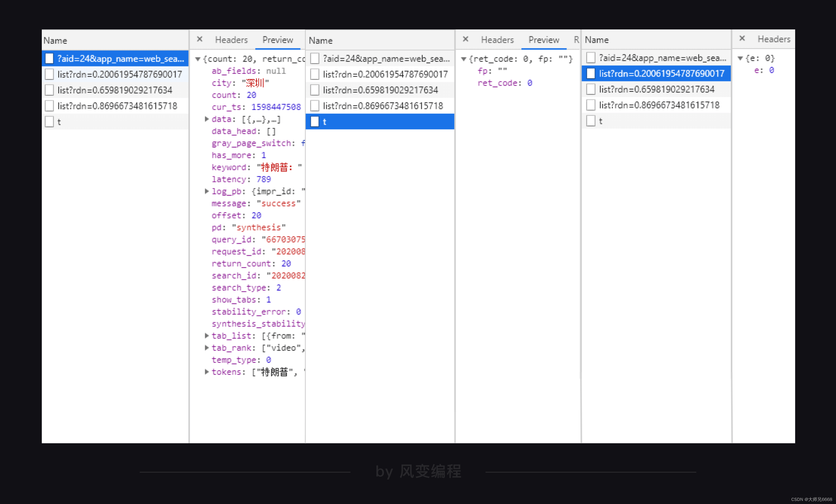Click file icon of request t in right panel

coord(591,121)
